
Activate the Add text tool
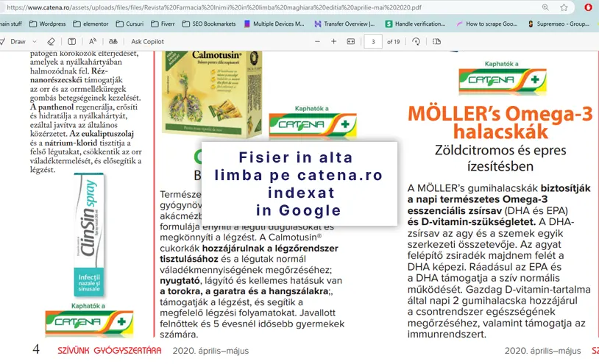(71, 41)
